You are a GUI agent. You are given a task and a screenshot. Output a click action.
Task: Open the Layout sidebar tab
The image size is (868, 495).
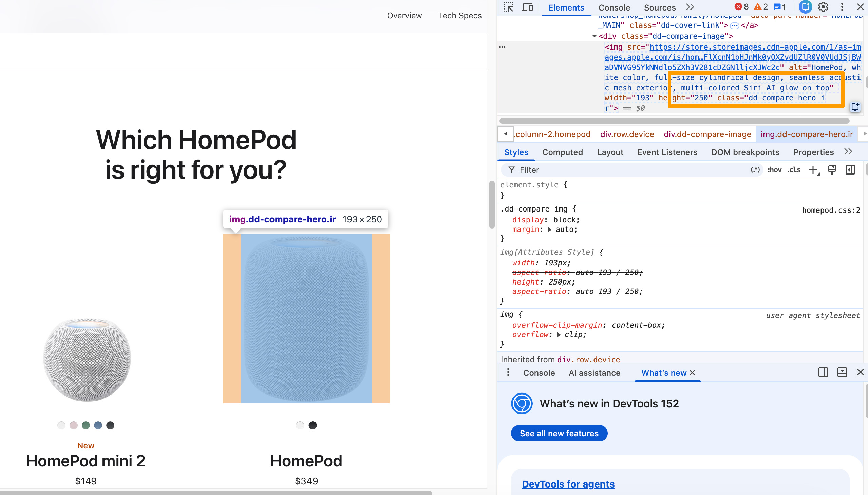tap(610, 152)
